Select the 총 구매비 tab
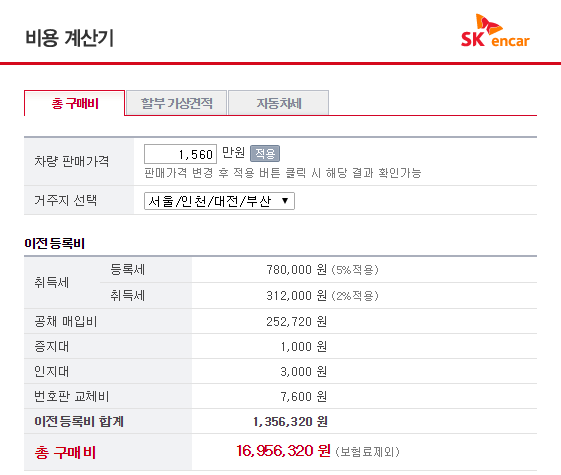 (74, 103)
